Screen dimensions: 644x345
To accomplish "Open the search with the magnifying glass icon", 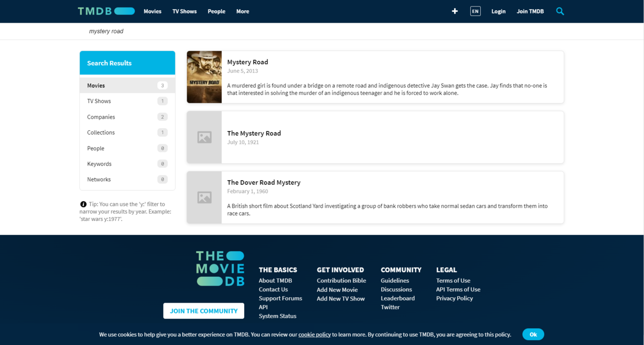I will click(x=560, y=11).
